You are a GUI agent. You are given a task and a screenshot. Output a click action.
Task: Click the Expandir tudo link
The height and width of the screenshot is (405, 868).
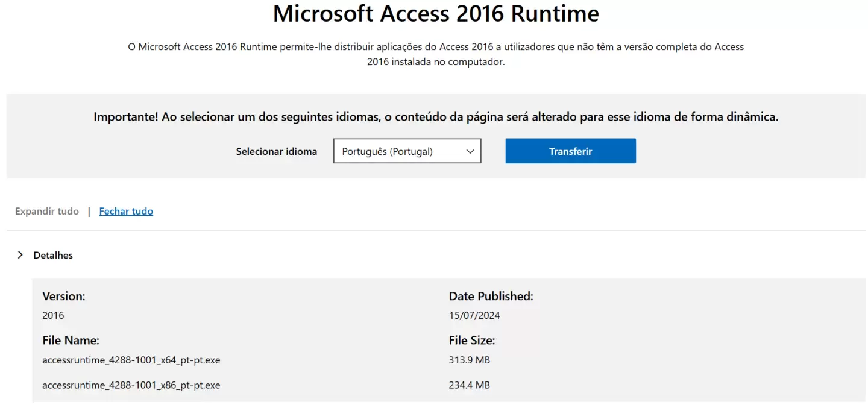pos(47,211)
